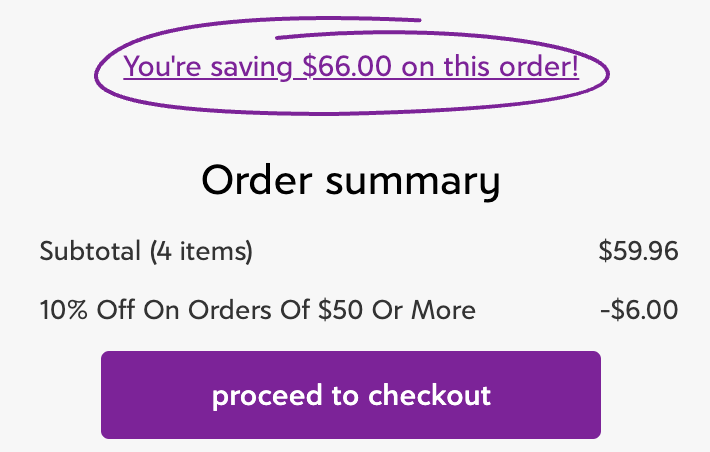Select the Subtotal (4 items) label

146,251
